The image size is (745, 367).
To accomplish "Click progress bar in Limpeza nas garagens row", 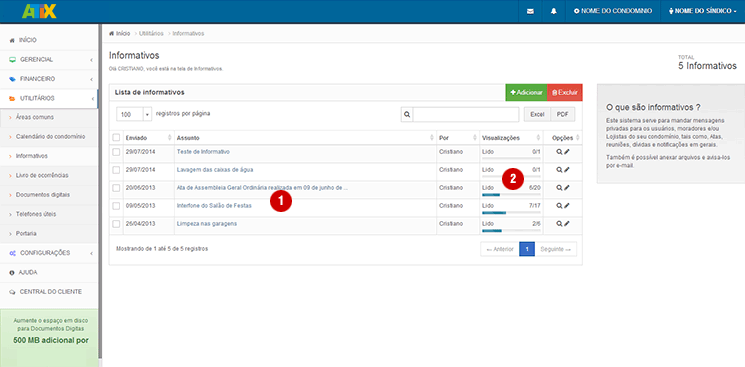I will click(511, 231).
